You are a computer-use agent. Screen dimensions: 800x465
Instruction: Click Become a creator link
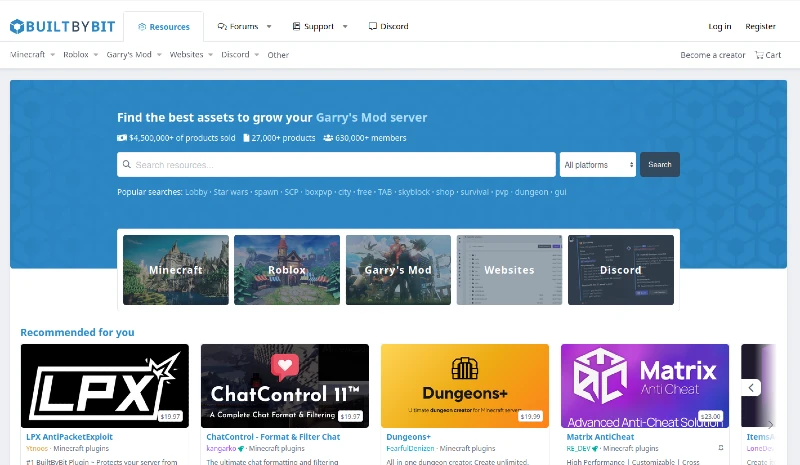[713, 55]
